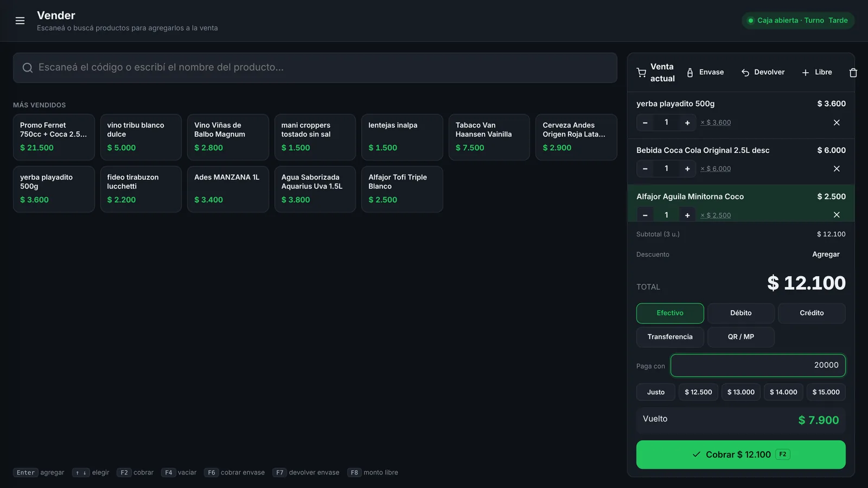
Task: Choose the $ 15.000 quick amount
Action: 826,392
